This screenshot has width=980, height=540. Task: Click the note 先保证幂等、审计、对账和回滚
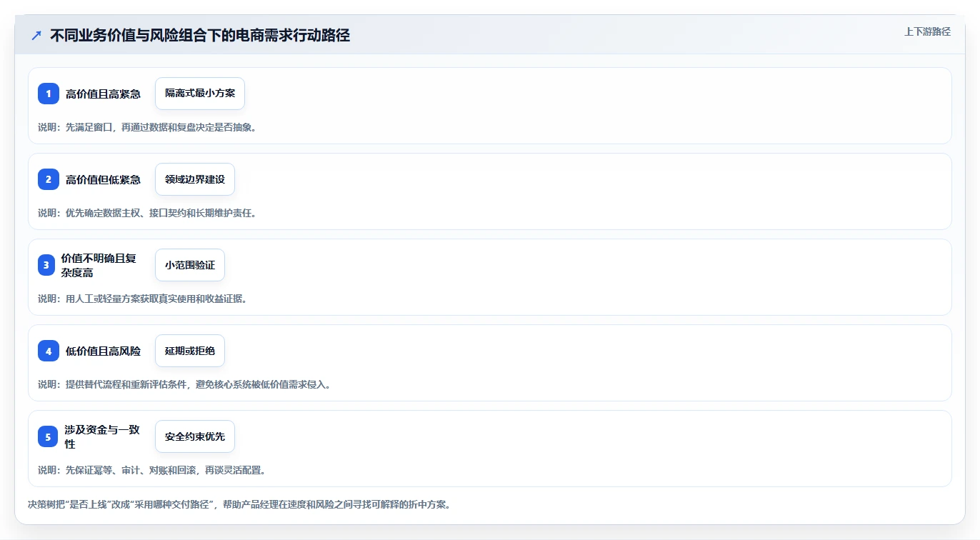click(151, 470)
